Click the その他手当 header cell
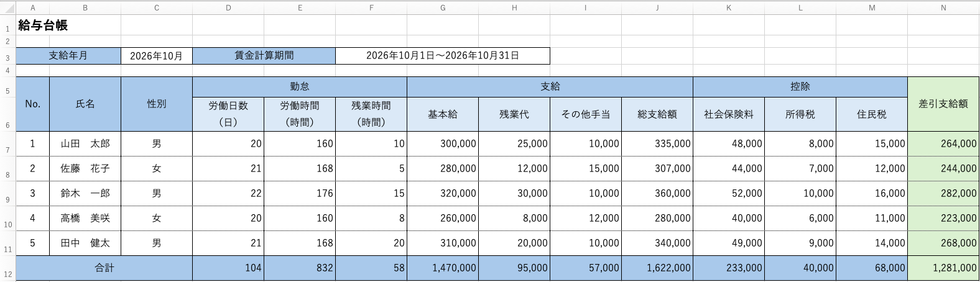The height and width of the screenshot is (282, 980). 586,114
